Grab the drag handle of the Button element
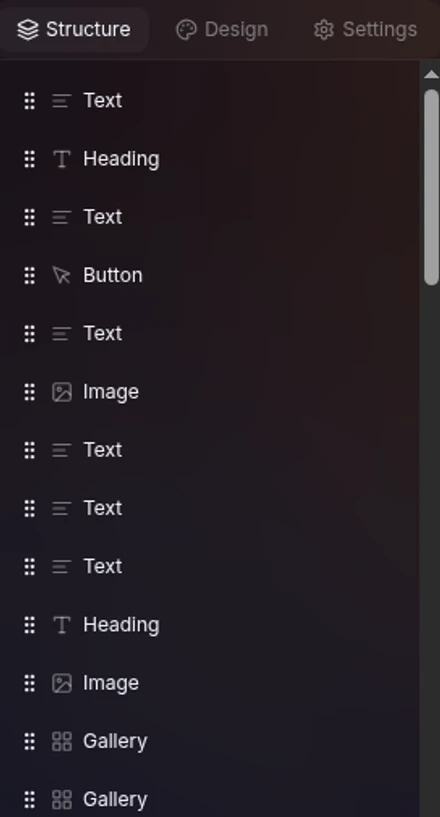This screenshot has height=817, width=440. click(x=30, y=275)
